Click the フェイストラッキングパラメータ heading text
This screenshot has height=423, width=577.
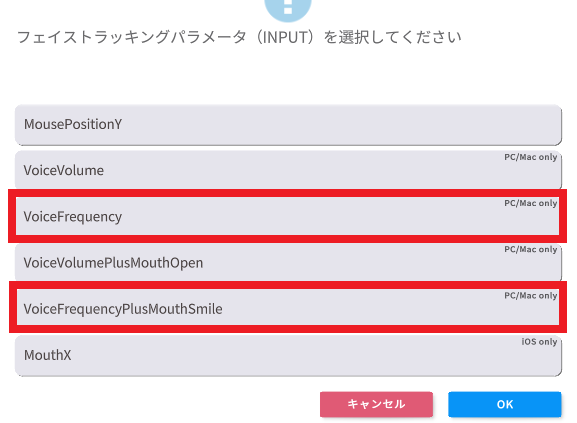click(132, 38)
